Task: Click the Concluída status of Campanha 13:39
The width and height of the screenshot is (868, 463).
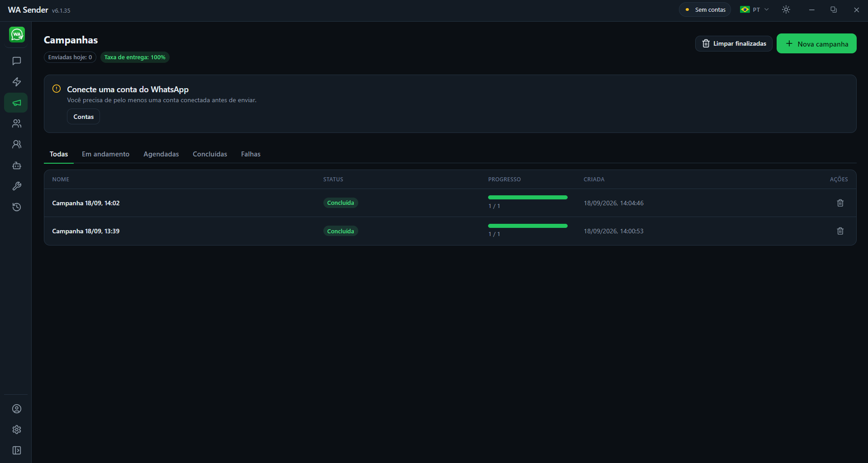Action: [341, 231]
